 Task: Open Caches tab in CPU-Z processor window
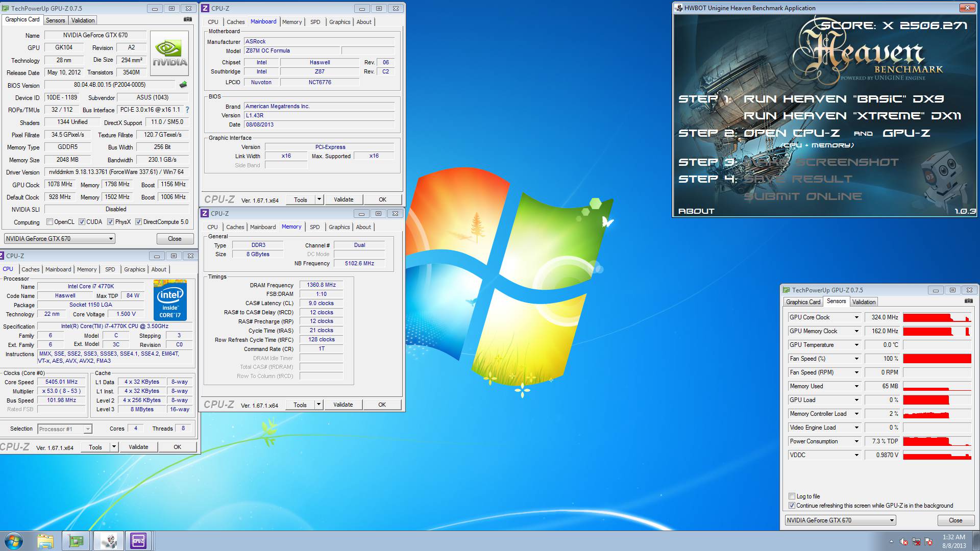point(30,269)
